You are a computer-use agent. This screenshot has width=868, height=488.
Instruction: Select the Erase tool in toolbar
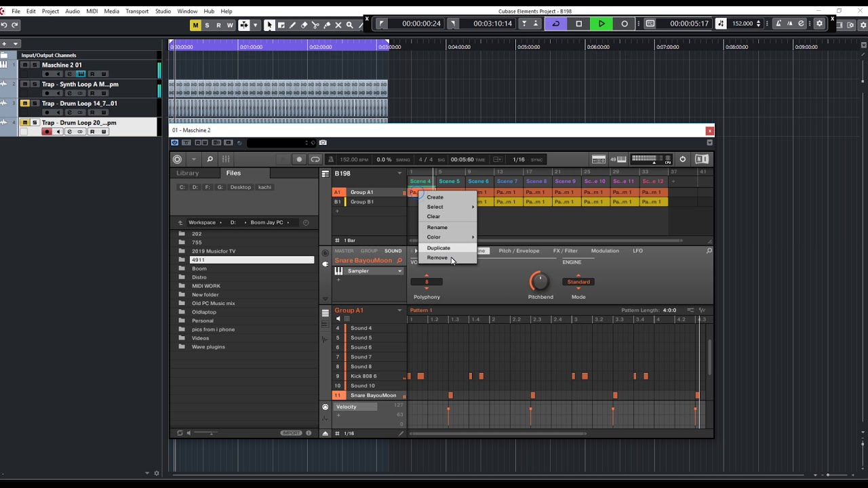click(x=304, y=25)
